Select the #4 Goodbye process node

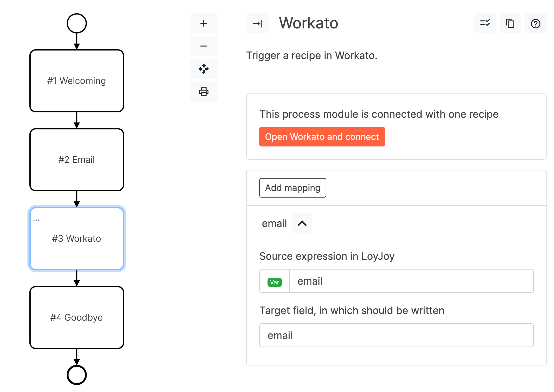(76, 318)
